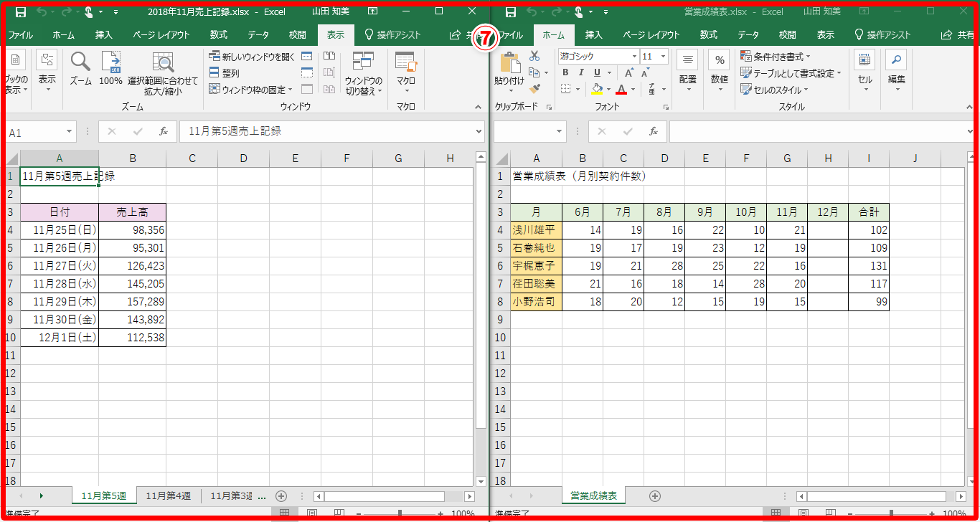Click 共有 share button in 営業成績表 window
This screenshot has width=980, height=522.
point(958,35)
